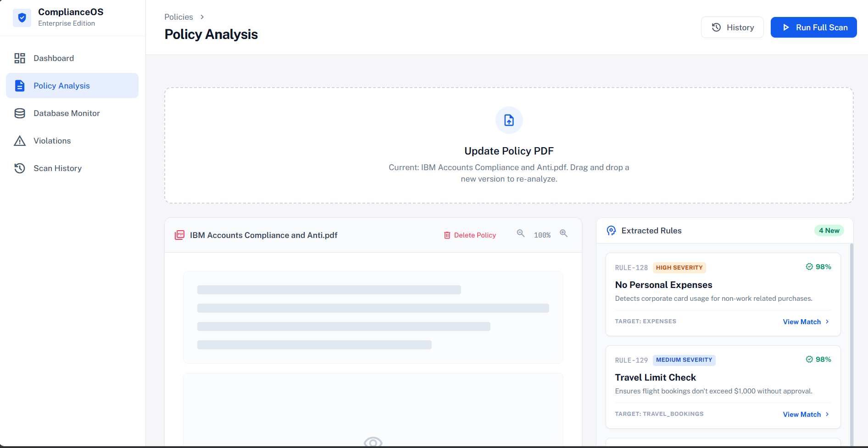
Task: Open the Dashboard from the sidebar
Action: pos(54,58)
